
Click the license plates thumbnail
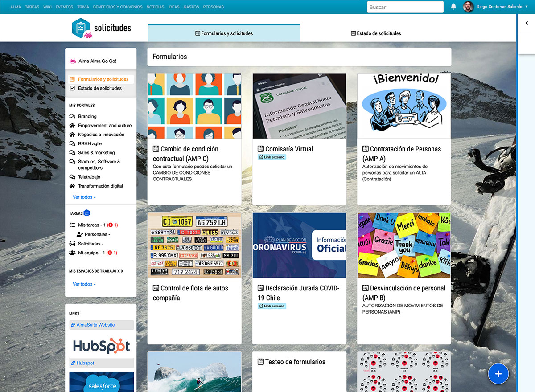pyautogui.click(x=194, y=245)
